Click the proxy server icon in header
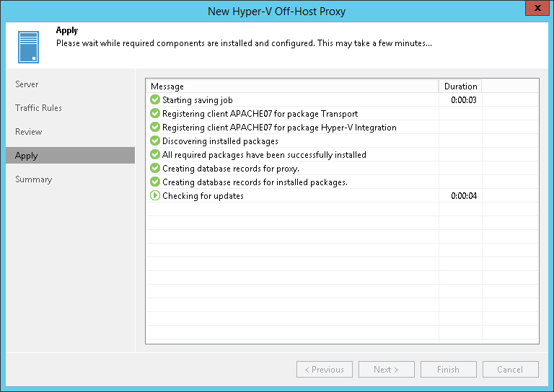This screenshot has width=554, height=392. click(x=29, y=46)
